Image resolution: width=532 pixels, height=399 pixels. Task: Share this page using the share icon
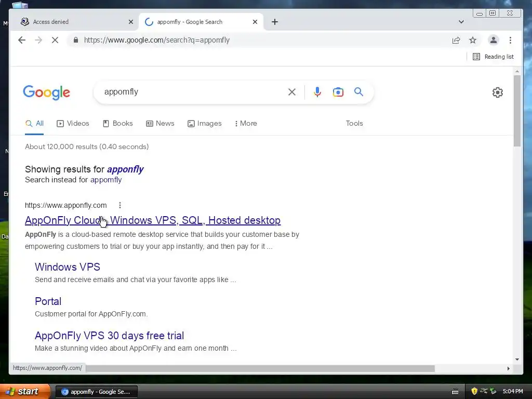pos(456,40)
